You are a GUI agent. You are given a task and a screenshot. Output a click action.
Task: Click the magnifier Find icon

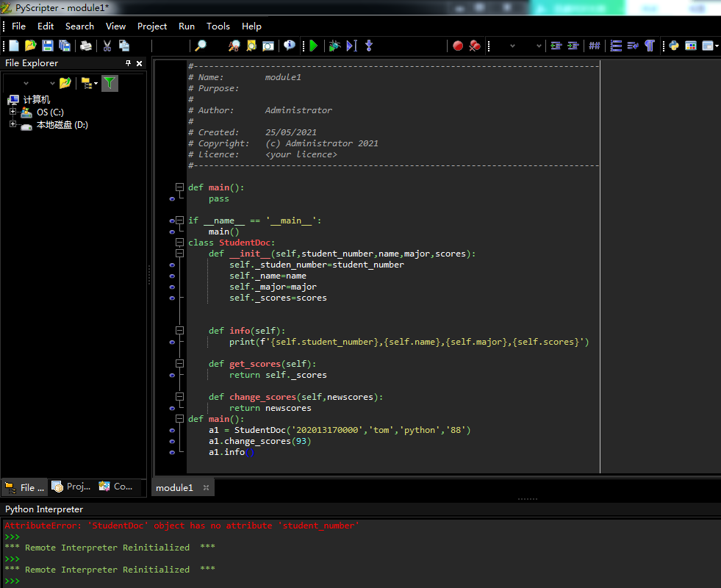200,46
